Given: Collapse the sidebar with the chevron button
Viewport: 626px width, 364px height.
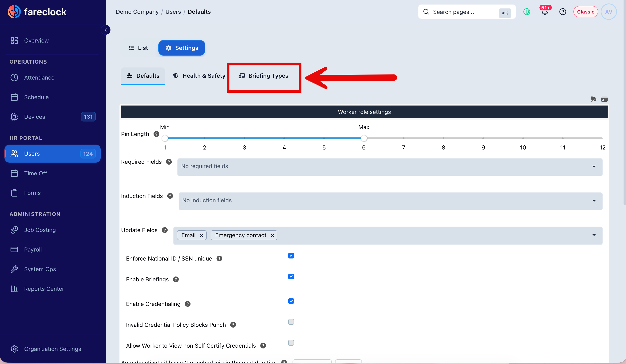Looking at the screenshot, I should 106,30.
